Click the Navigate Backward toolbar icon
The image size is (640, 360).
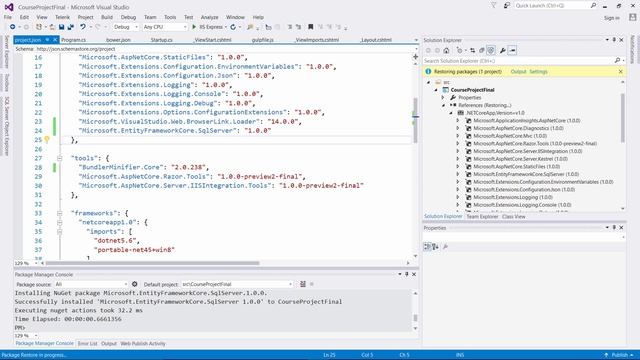click(13, 27)
